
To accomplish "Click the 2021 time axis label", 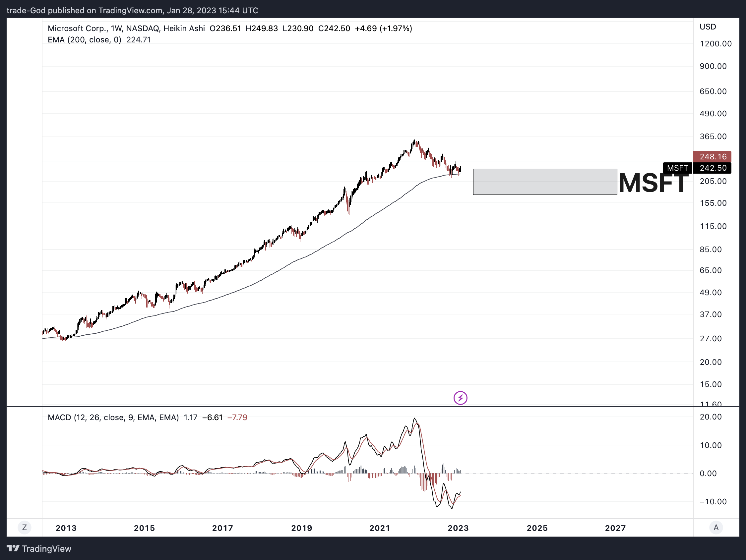I will point(380,528).
